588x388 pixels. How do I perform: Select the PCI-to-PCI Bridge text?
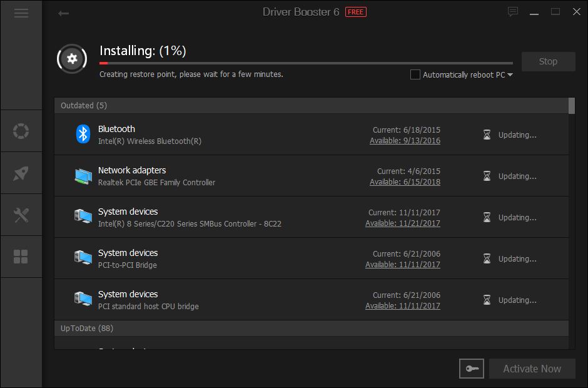[x=128, y=265]
